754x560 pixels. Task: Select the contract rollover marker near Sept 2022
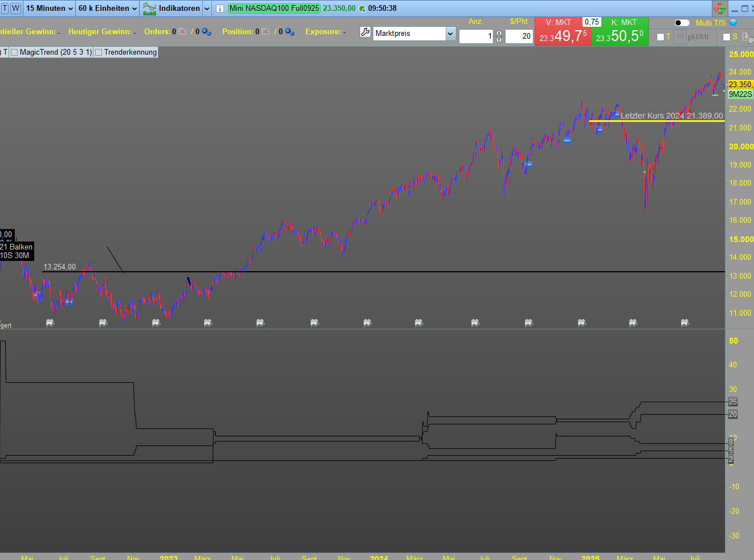click(x=103, y=322)
